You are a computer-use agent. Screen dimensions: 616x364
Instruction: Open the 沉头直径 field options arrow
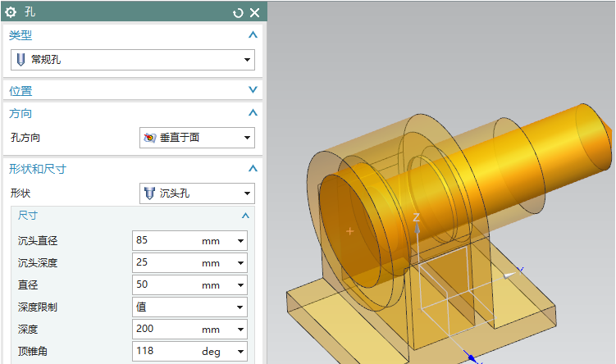(241, 241)
